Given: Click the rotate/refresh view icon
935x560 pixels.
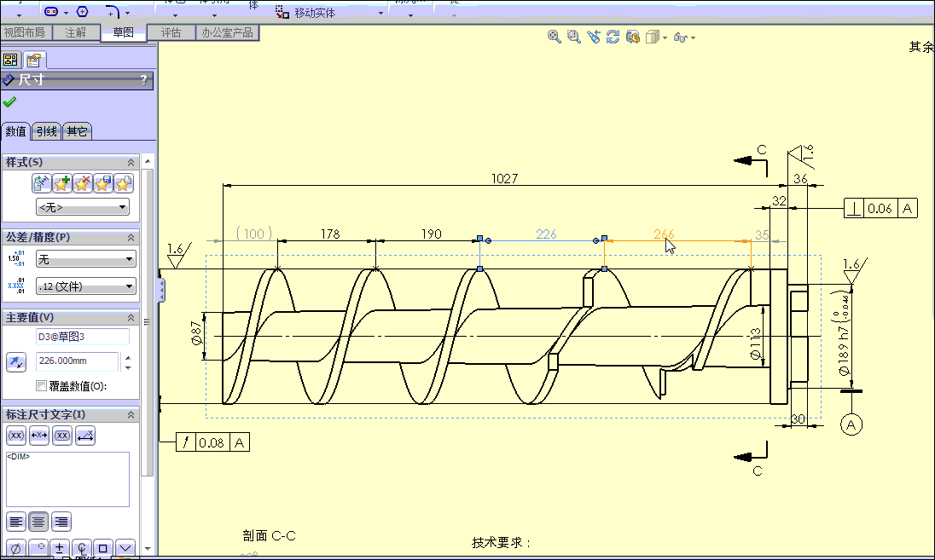Looking at the screenshot, I should coord(613,37).
